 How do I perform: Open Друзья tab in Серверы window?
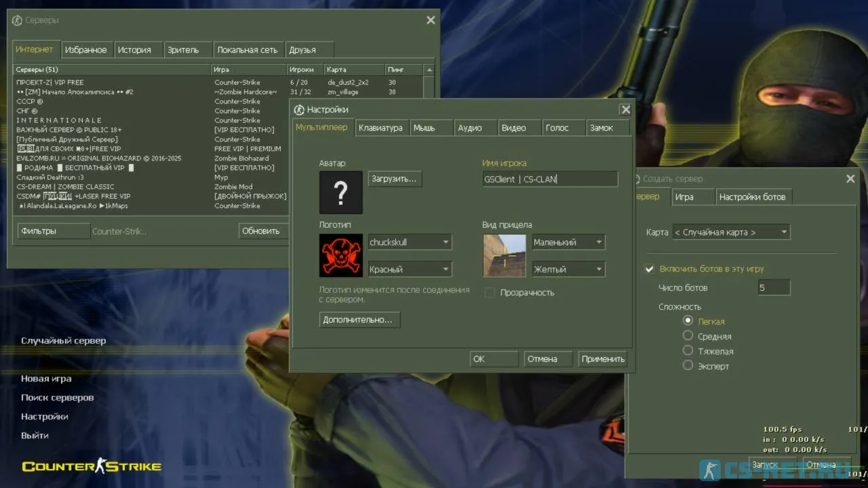(309, 49)
